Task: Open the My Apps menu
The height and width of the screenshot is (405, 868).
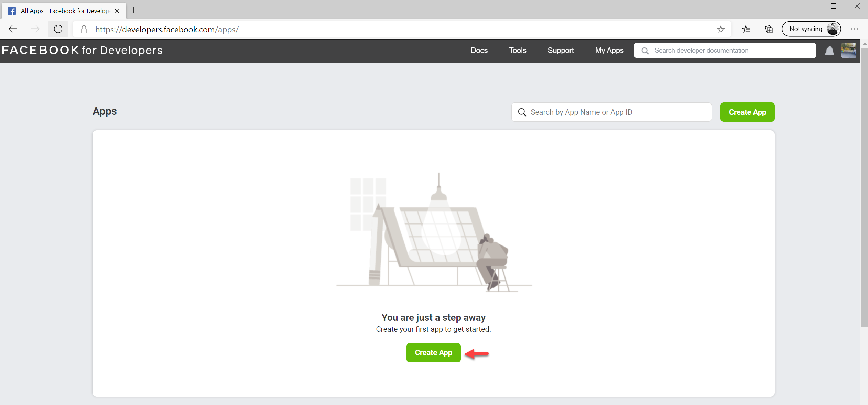Action: pos(609,51)
